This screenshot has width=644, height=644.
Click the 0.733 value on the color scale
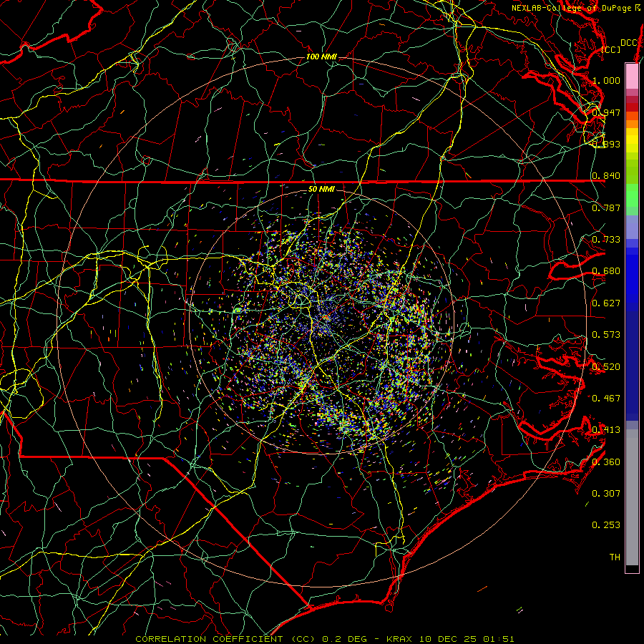pyautogui.click(x=606, y=240)
